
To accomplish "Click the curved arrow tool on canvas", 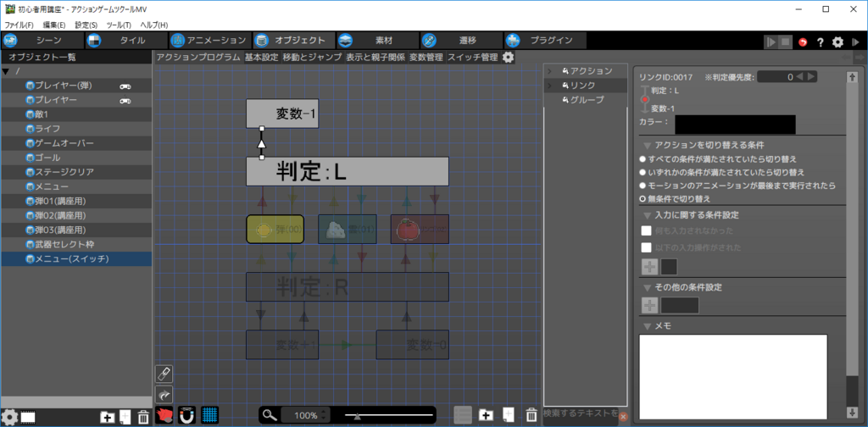I will point(164,394).
